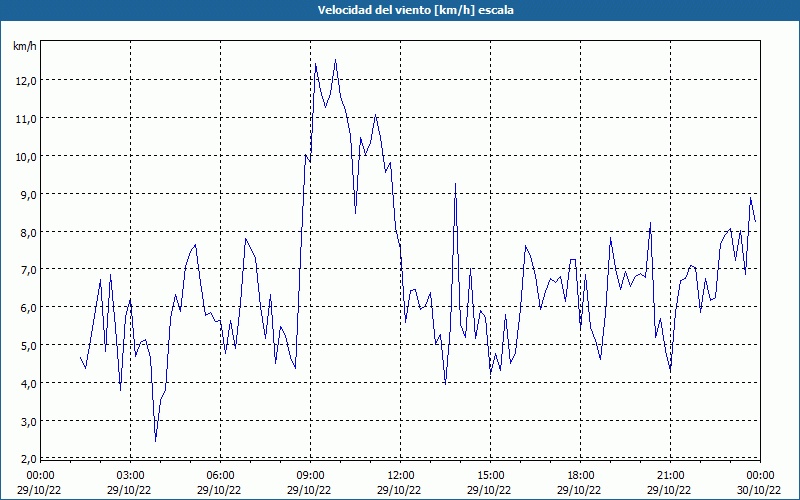
Task: Select the '6,0' y-axis label
Action: [x=27, y=308]
